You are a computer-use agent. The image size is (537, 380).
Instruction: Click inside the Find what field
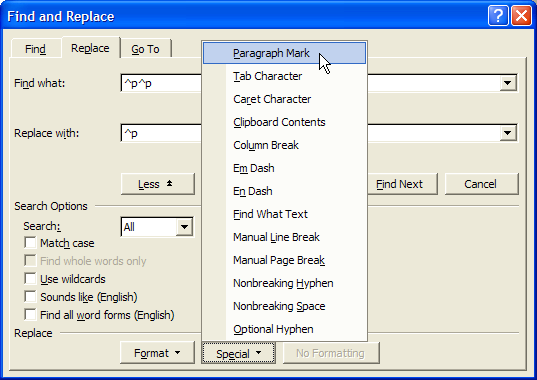coord(161,83)
